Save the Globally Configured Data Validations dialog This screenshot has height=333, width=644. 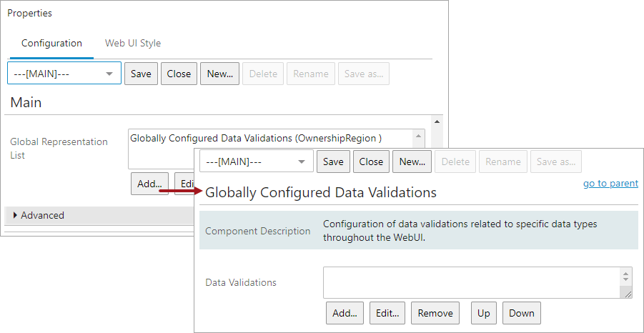pos(333,161)
